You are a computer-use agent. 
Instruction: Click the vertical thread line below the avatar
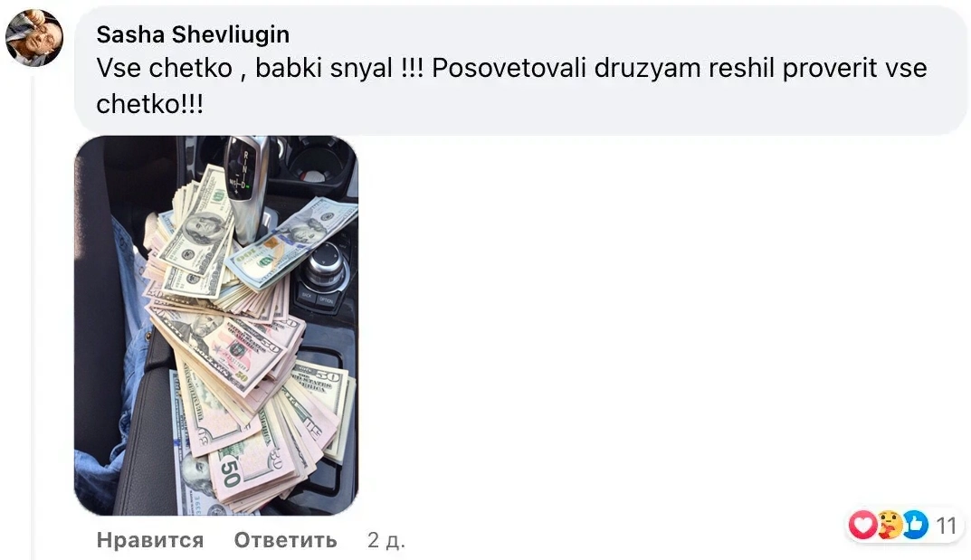coord(33,317)
